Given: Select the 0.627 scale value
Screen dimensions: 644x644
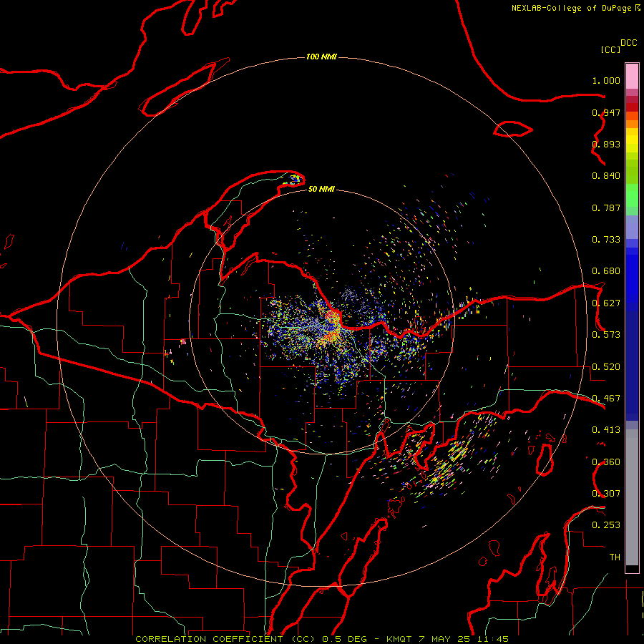Looking at the screenshot, I should pos(606,303).
